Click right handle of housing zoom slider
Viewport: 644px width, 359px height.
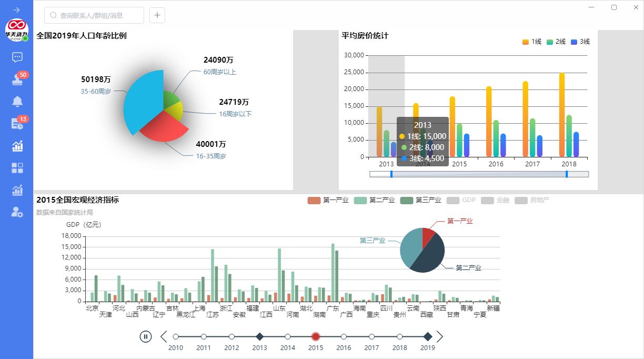tap(567, 174)
